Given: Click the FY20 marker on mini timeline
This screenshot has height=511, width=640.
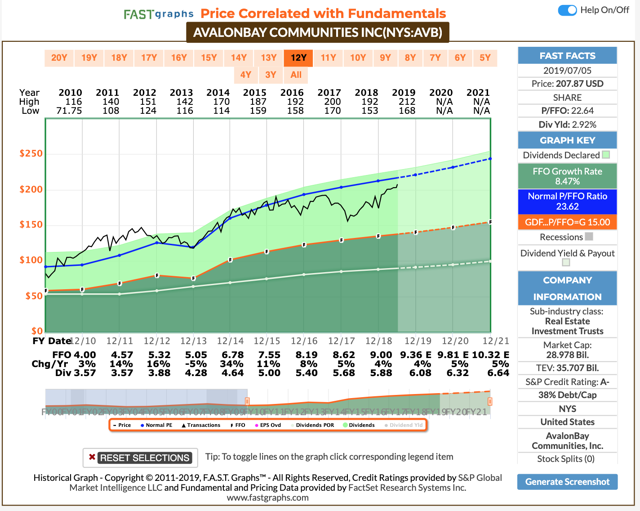Looking at the screenshot, I should [456, 412].
